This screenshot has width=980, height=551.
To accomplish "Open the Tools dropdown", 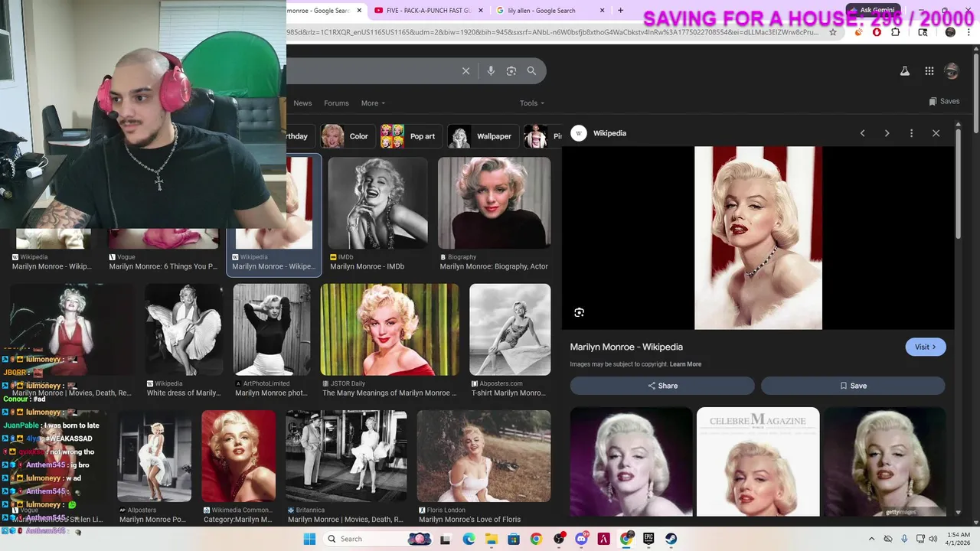I will coord(532,103).
